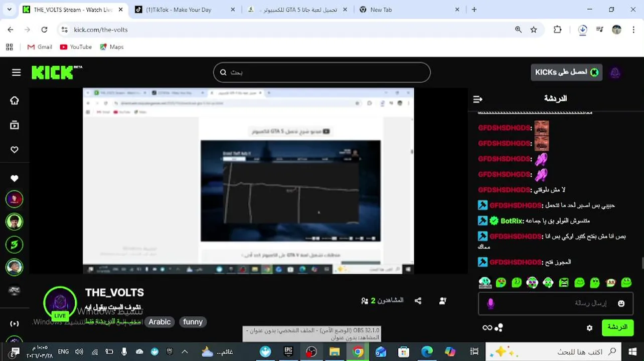Open the apps grid in bookmarks bar
644x361 pixels.
click(9, 47)
